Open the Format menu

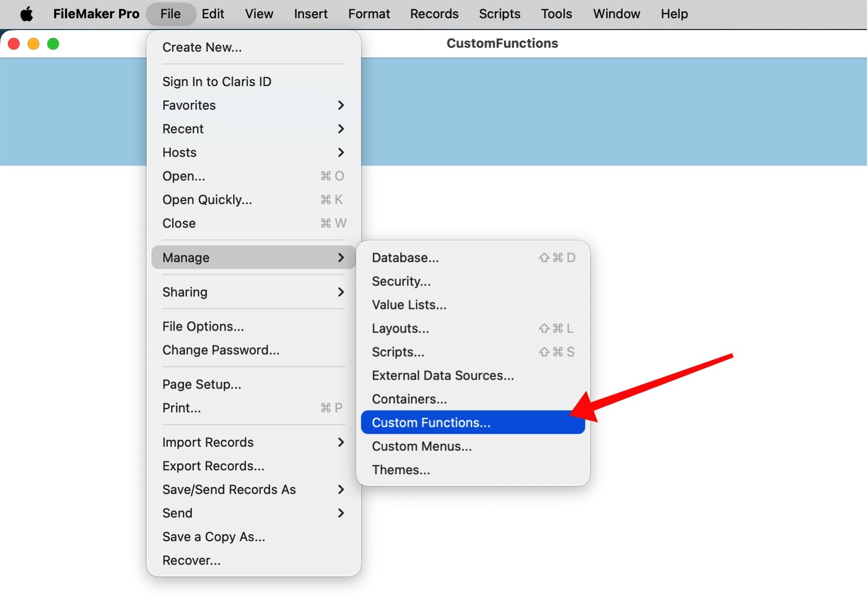click(369, 14)
